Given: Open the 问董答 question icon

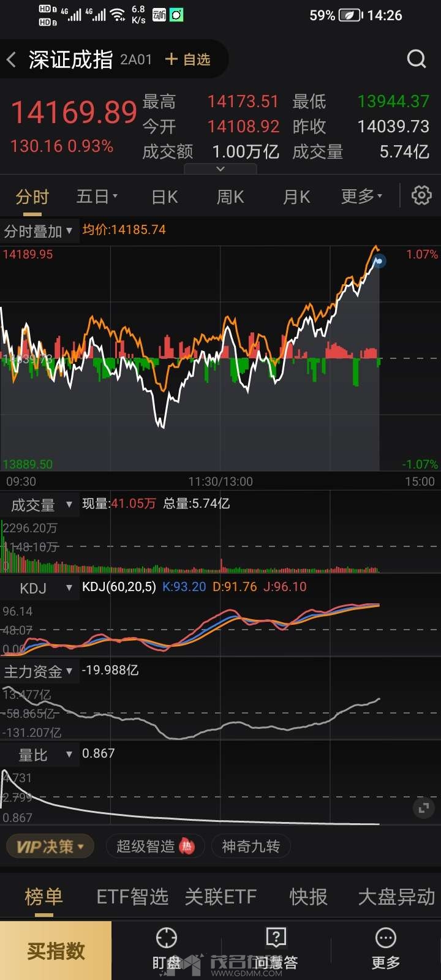Looking at the screenshot, I should pos(276,938).
